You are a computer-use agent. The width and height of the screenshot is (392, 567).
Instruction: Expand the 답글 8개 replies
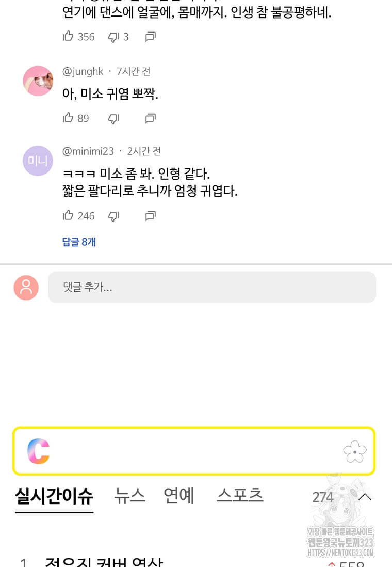point(79,242)
